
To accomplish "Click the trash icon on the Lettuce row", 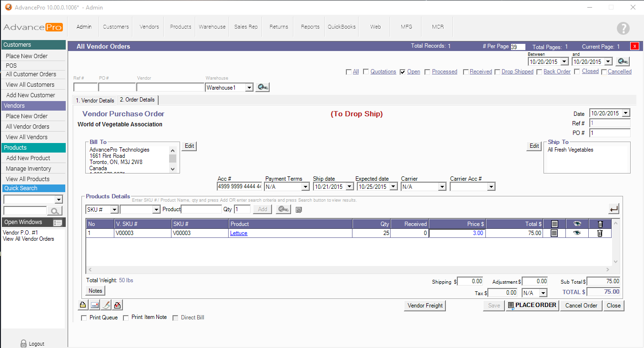I will [600, 233].
